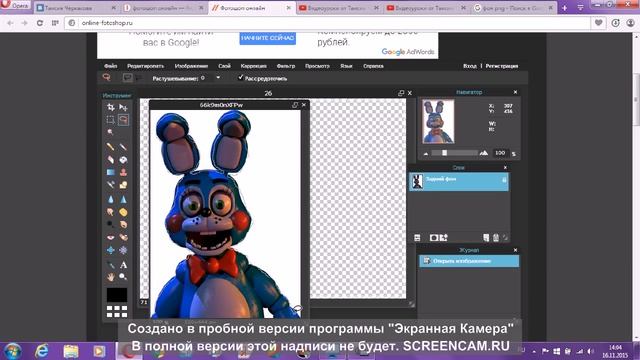Open the Filter menu
Image resolution: width=640 pixels, height=360 pixels.
point(286,66)
